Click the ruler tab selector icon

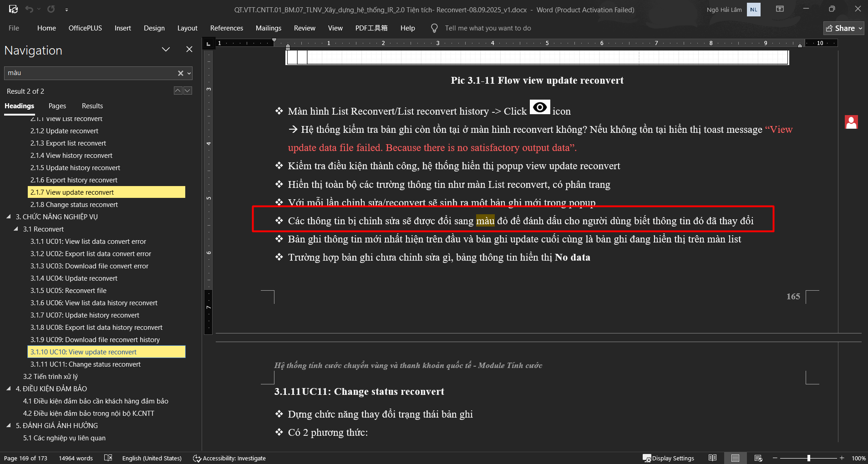(208, 44)
